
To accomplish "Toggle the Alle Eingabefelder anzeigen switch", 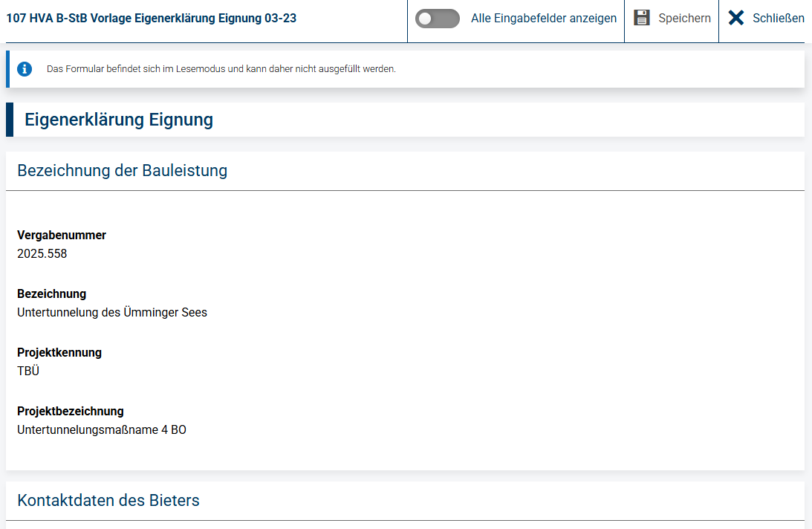I will [x=437, y=19].
